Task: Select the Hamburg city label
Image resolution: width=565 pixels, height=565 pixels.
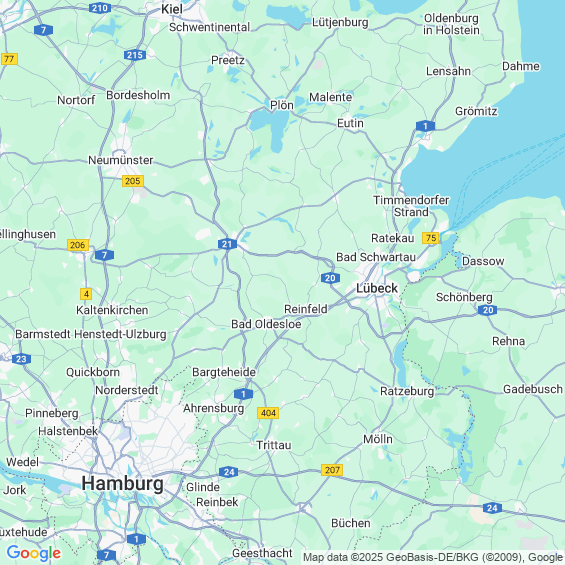Action: (122, 484)
